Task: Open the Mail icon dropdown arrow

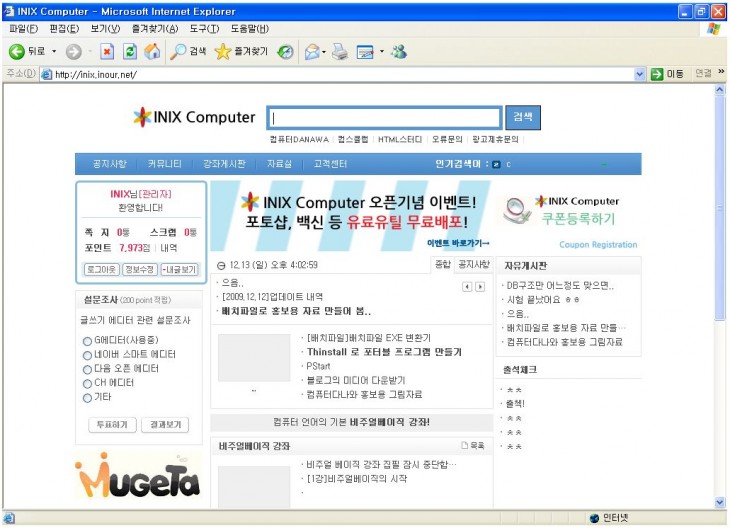Action: click(x=325, y=52)
